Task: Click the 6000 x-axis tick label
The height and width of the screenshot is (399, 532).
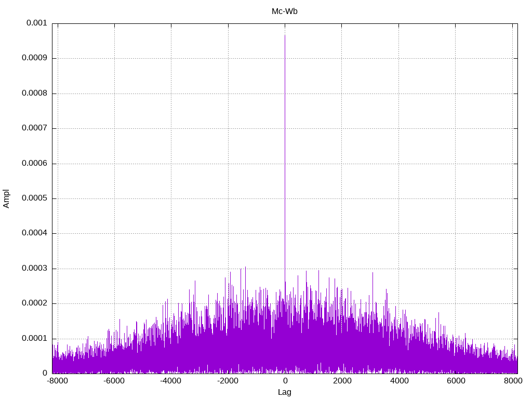Action: click(456, 381)
